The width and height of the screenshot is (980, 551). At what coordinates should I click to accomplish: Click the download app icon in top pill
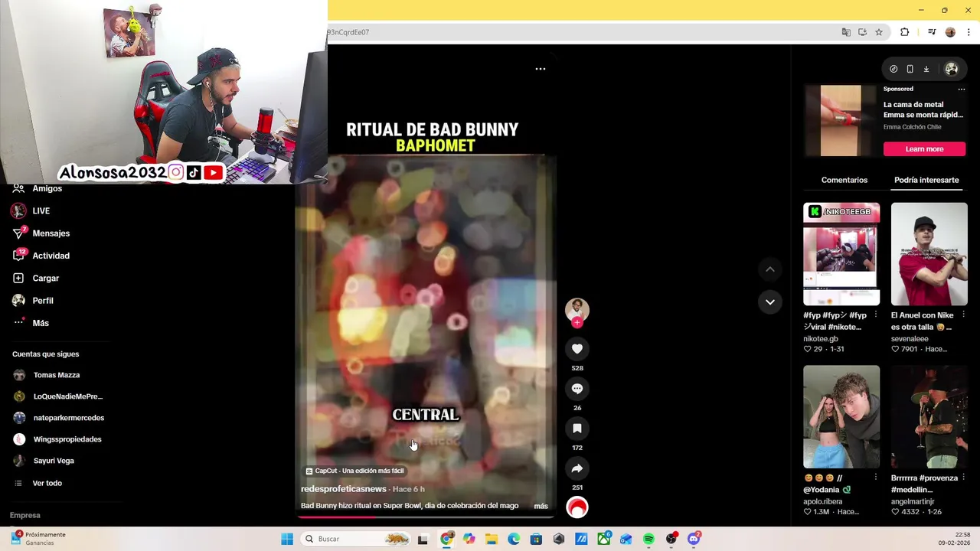tap(926, 69)
